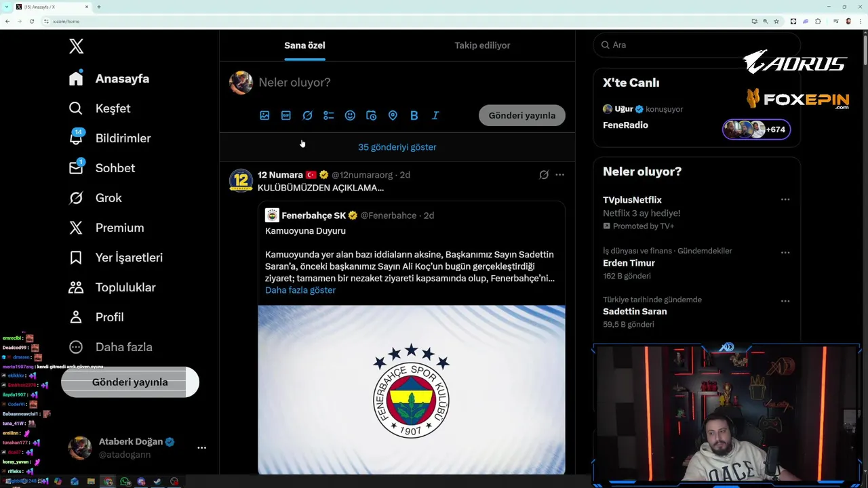Schedule the post icon
868x488 pixels.
(x=371, y=116)
